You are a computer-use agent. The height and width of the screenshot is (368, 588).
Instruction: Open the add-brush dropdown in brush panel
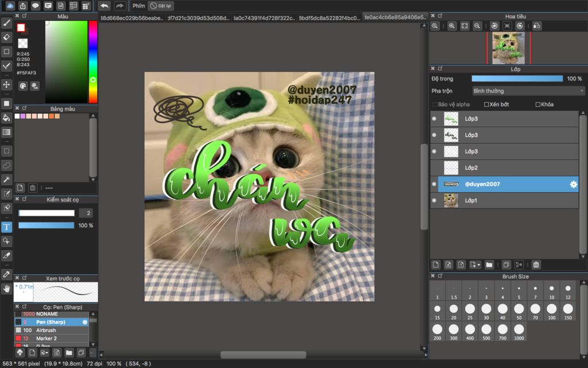pos(45,352)
